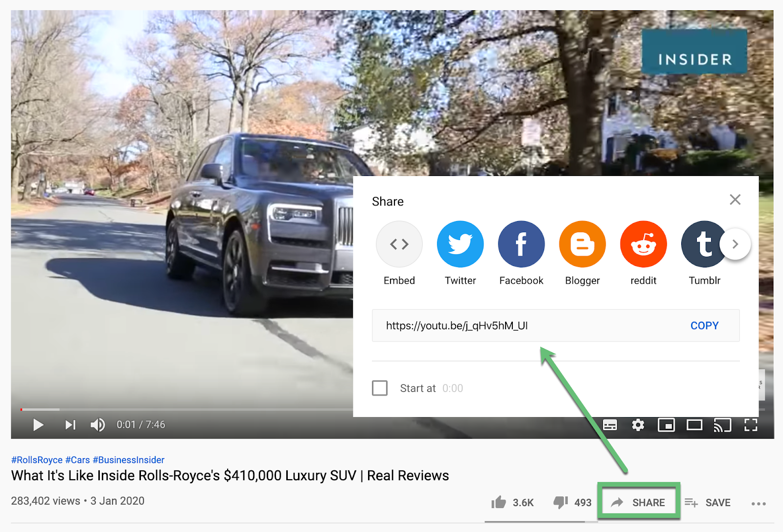Open the player settings gear
The image size is (783, 532).
coord(638,425)
